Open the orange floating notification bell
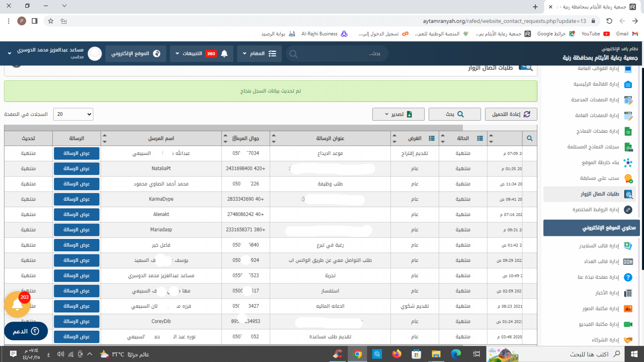644x362 pixels. point(17,305)
